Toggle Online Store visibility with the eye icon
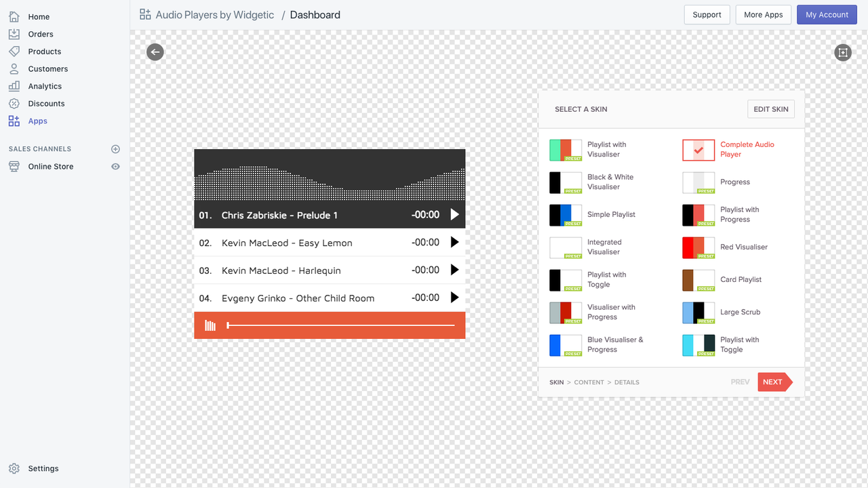 [115, 166]
